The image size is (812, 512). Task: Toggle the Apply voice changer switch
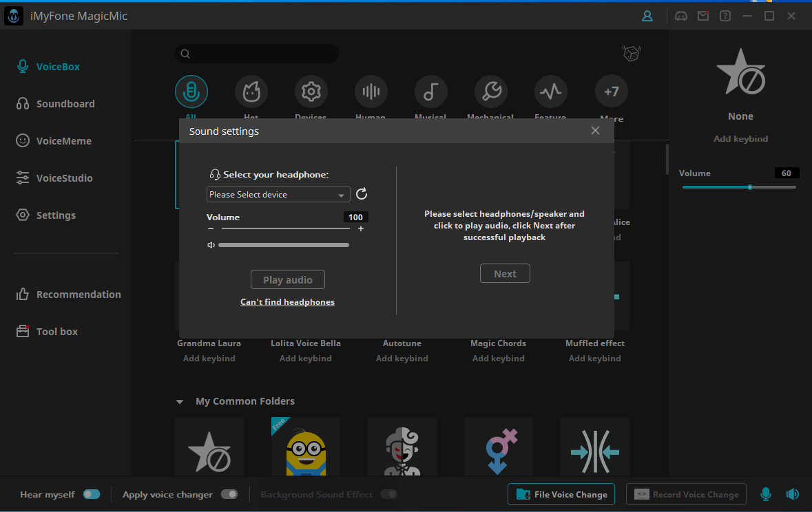(x=229, y=494)
